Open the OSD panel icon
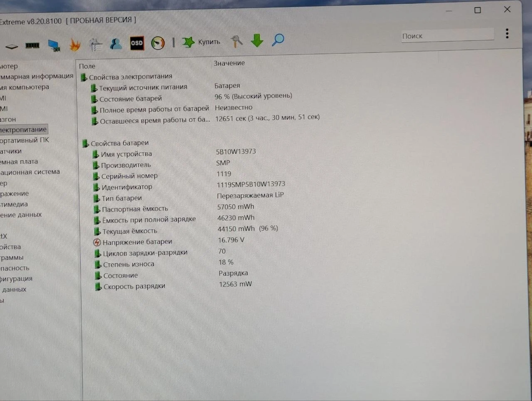The width and height of the screenshot is (532, 401). [137, 43]
